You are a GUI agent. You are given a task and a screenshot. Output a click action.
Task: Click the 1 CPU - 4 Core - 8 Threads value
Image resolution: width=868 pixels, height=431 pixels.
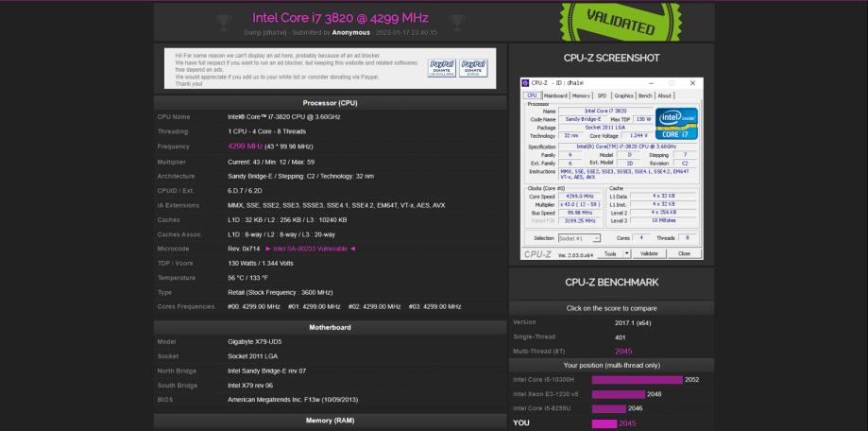pos(266,131)
